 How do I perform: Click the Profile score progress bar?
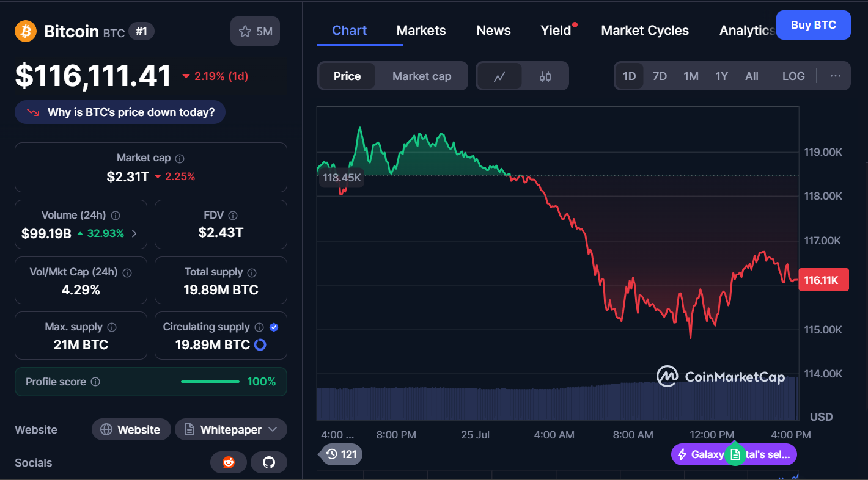[x=210, y=382]
